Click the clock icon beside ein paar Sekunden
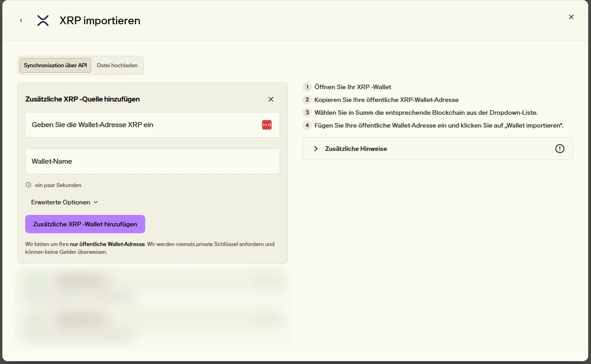Viewport: 591px width, 364px height. 28,185
